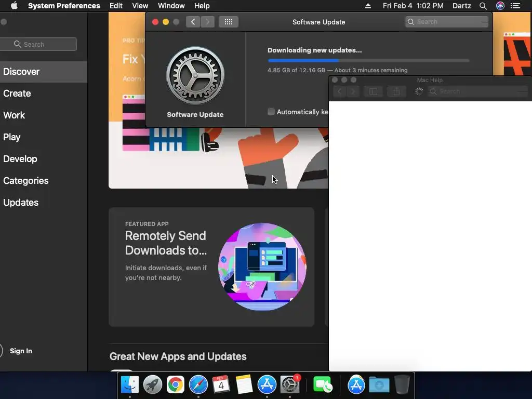Image resolution: width=532 pixels, height=399 pixels.
Task: Select Discover in App Store sidebar
Action: [44, 72]
